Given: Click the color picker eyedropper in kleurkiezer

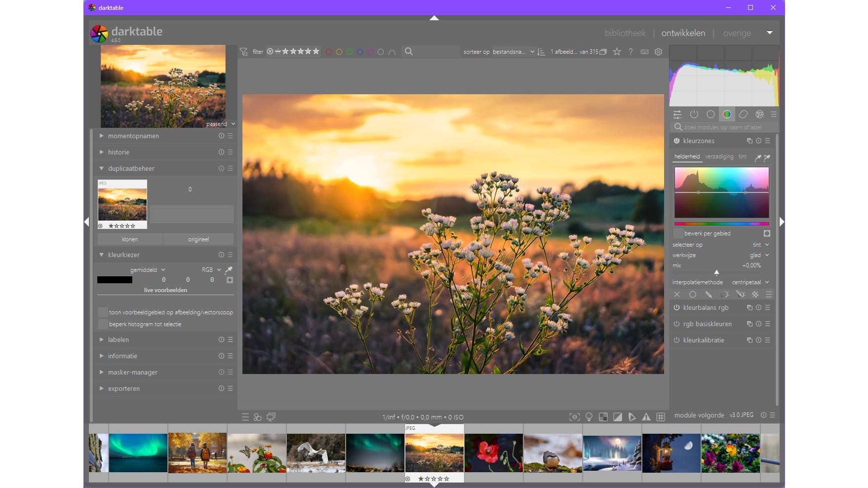Looking at the screenshot, I should tap(229, 270).
